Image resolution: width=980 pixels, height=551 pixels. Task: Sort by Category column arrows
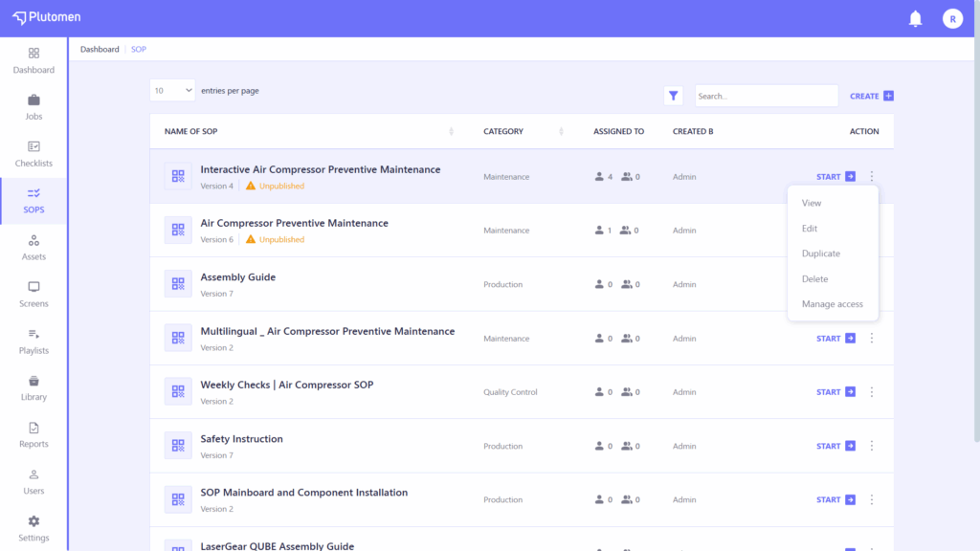(561, 131)
